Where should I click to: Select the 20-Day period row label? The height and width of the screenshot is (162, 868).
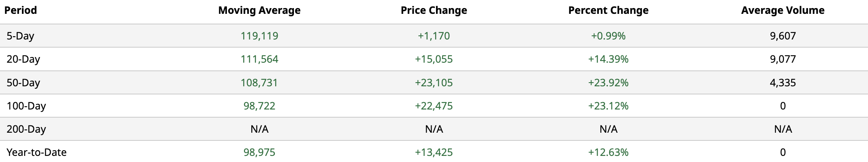[x=23, y=59]
